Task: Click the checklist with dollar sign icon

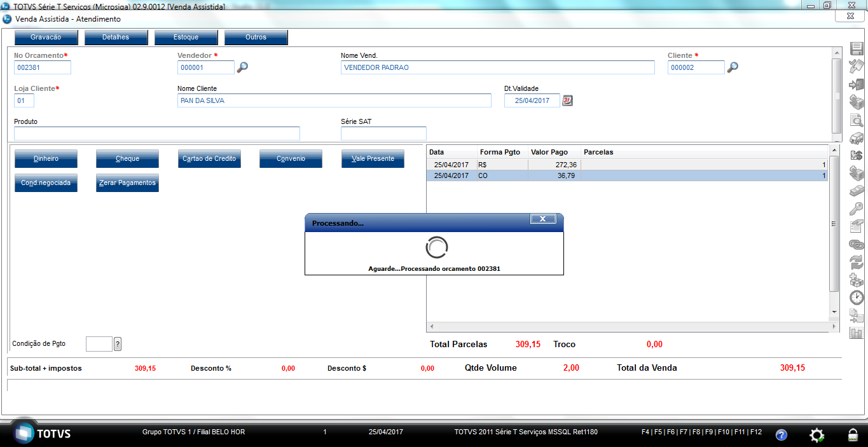Action: tap(857, 155)
